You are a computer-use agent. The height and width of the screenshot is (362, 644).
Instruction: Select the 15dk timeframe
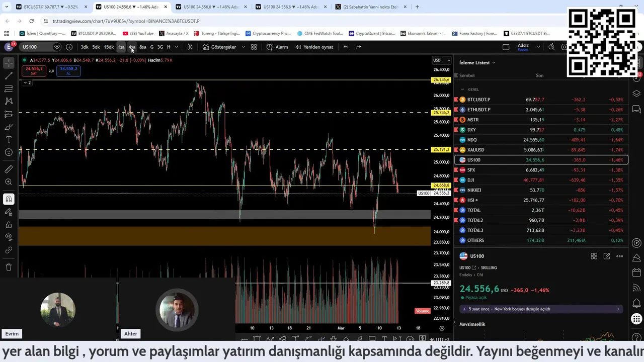pos(109,47)
